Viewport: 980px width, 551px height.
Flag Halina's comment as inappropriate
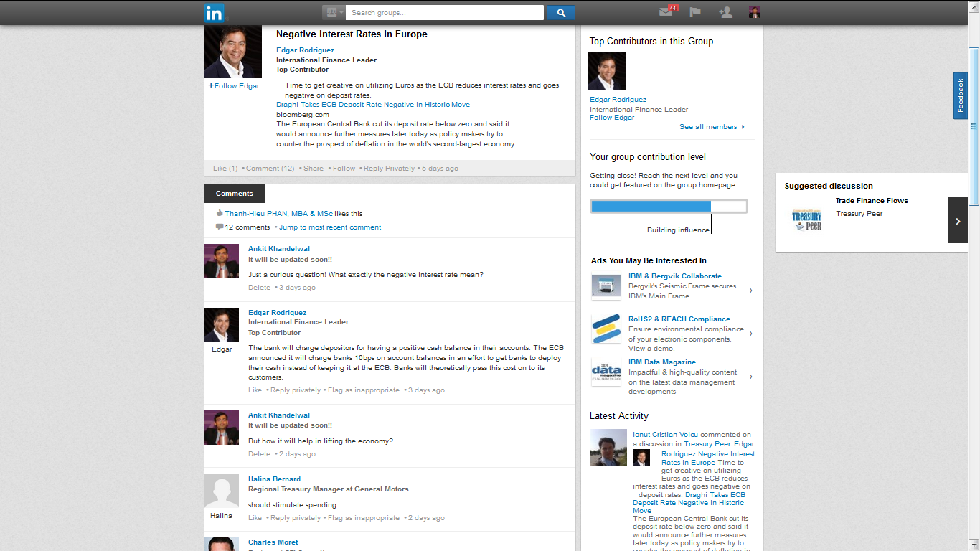pos(364,518)
